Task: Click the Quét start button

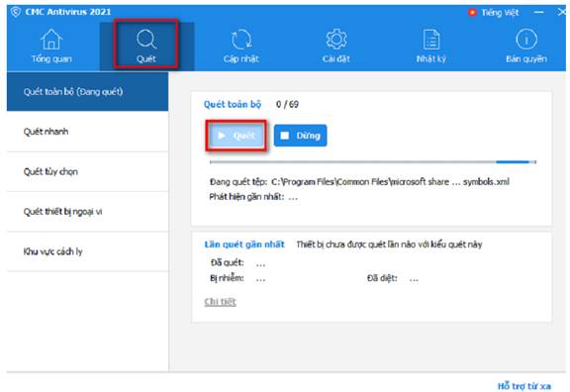Action: coord(236,136)
